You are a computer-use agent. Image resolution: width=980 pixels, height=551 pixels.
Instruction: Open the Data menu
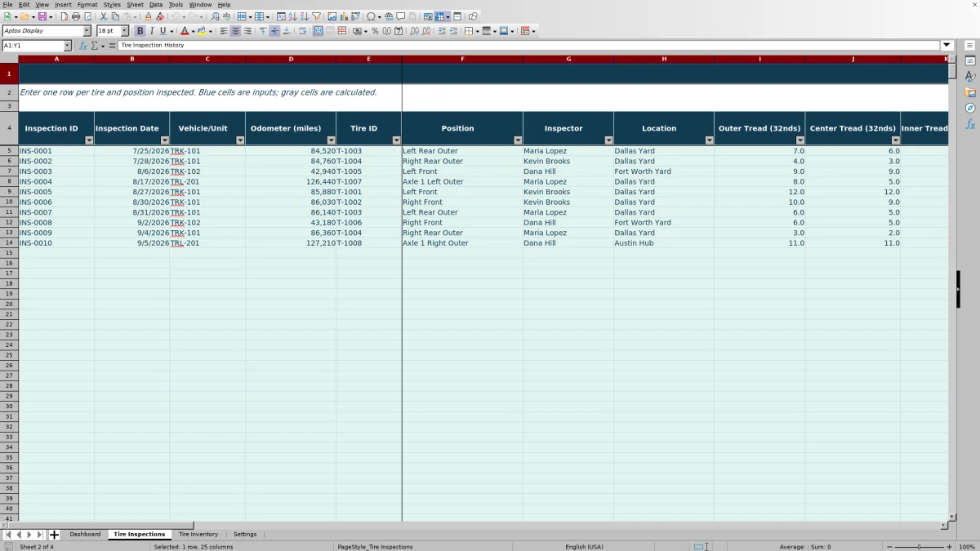[155, 4]
